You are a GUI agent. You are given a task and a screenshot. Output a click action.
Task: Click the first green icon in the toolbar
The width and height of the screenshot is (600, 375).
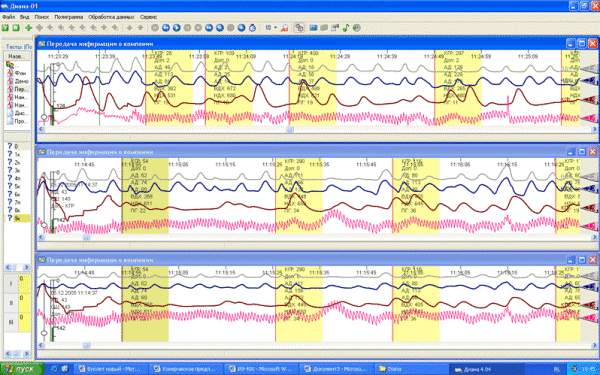5,28
